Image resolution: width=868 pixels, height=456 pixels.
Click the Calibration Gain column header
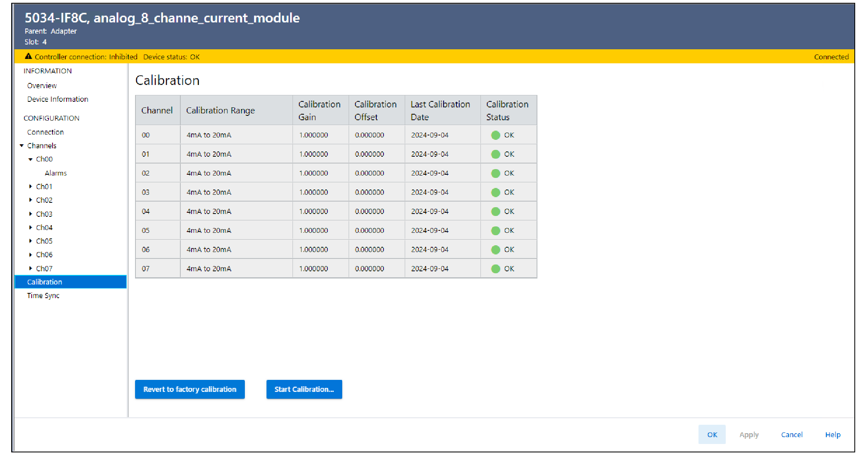tap(321, 110)
